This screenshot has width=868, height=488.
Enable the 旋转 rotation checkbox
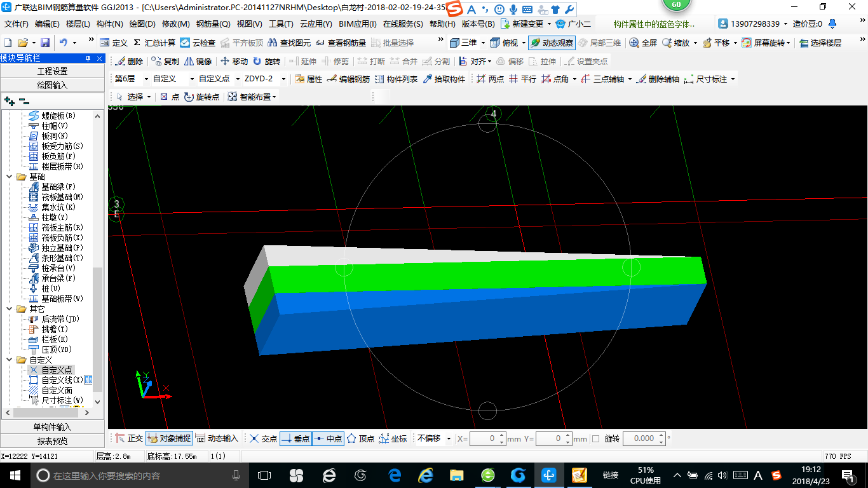click(595, 438)
